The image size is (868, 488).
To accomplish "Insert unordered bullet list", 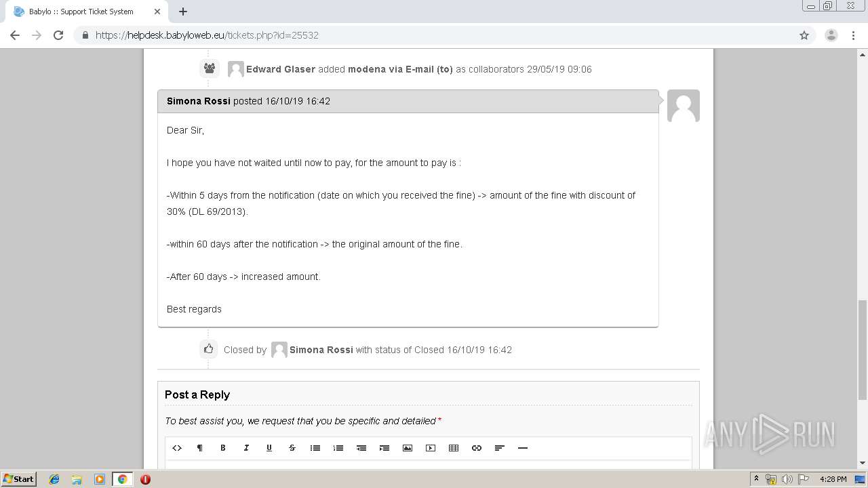I will pos(315,448).
